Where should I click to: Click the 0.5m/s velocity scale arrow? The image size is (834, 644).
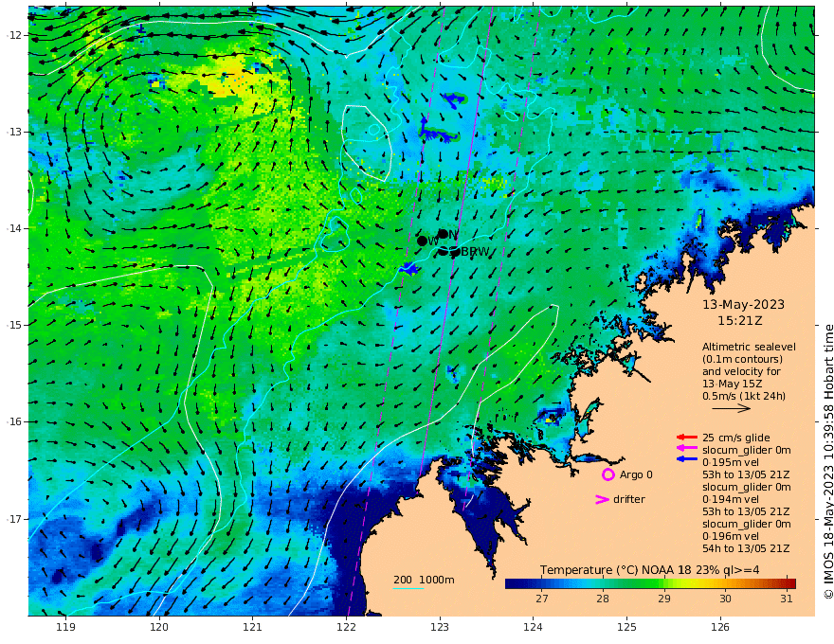732,408
